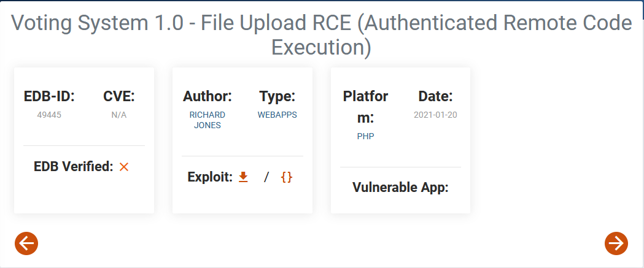This screenshot has width=644, height=268.
Task: Click the Type heading
Action: coord(277,96)
